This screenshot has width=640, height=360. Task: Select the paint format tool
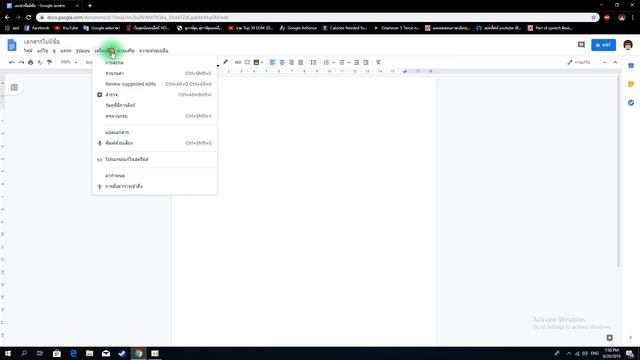49,62
